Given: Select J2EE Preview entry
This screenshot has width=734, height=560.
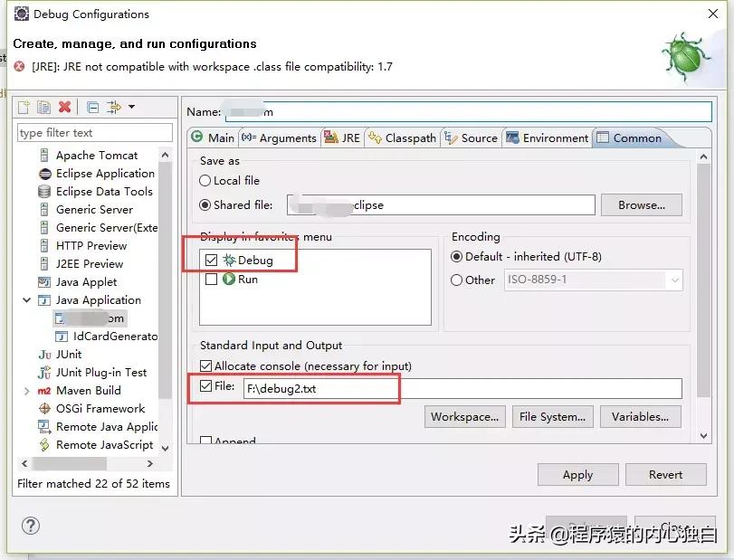Looking at the screenshot, I should click(x=90, y=264).
